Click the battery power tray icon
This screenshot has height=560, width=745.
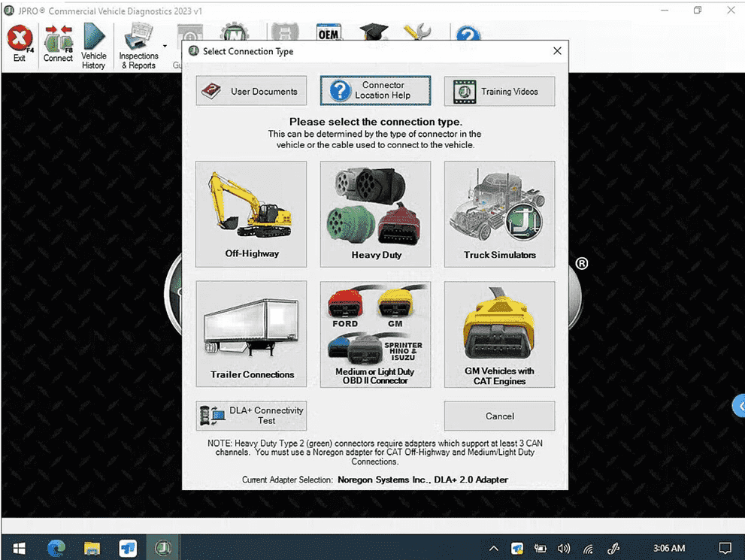tap(541, 549)
